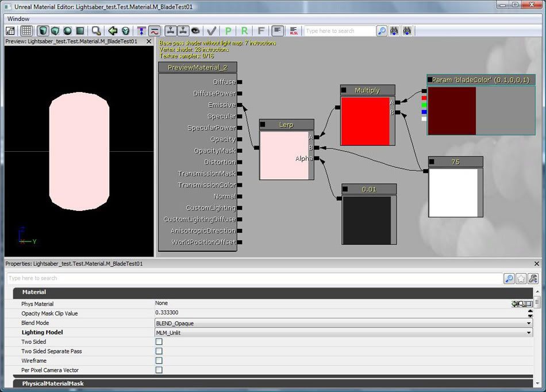Check the Wireframe option

159,361
